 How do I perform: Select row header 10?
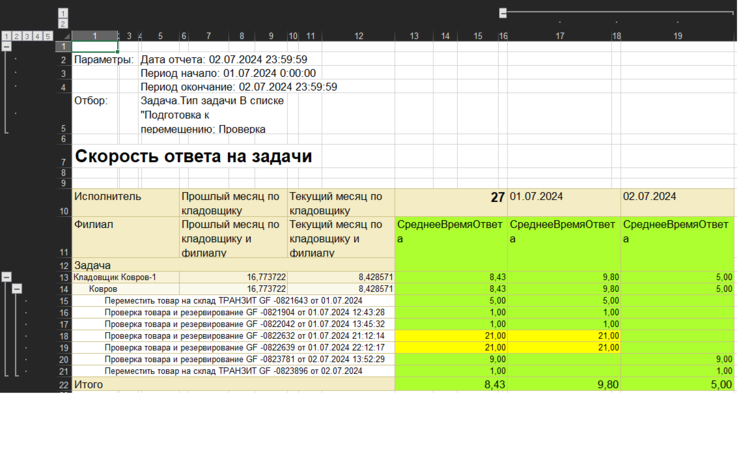tap(64, 203)
